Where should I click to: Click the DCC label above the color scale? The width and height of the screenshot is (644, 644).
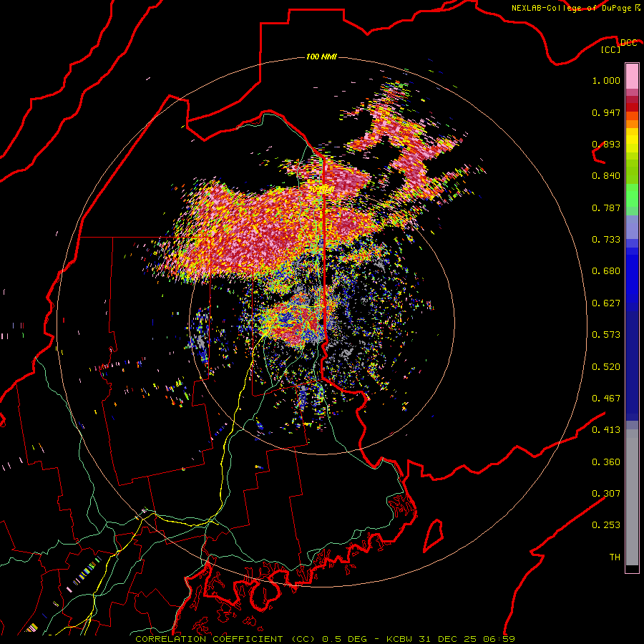(628, 43)
